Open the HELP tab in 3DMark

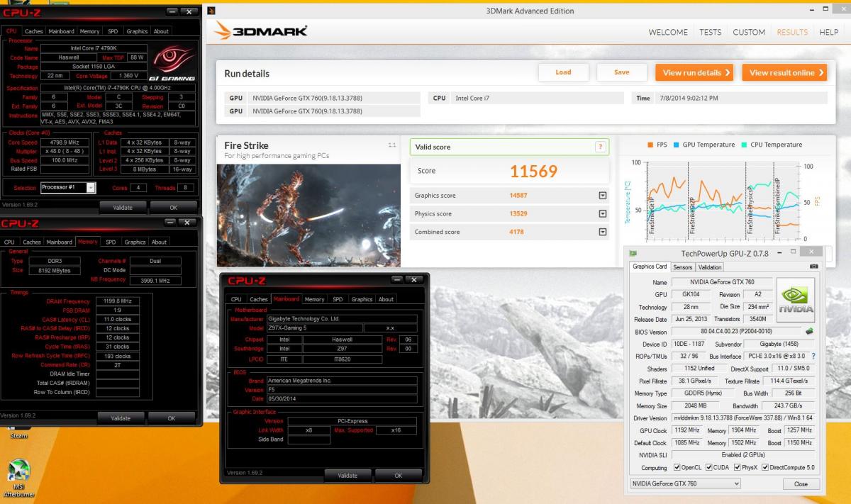coord(829,32)
